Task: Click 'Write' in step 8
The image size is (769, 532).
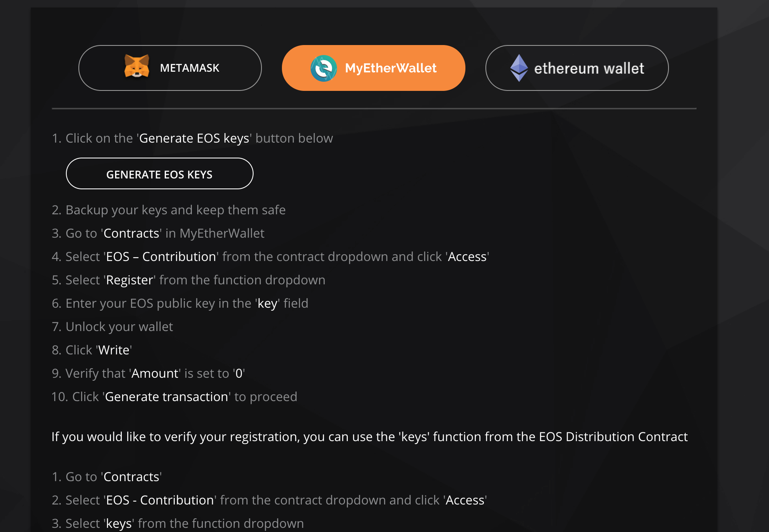Action: [x=113, y=350]
